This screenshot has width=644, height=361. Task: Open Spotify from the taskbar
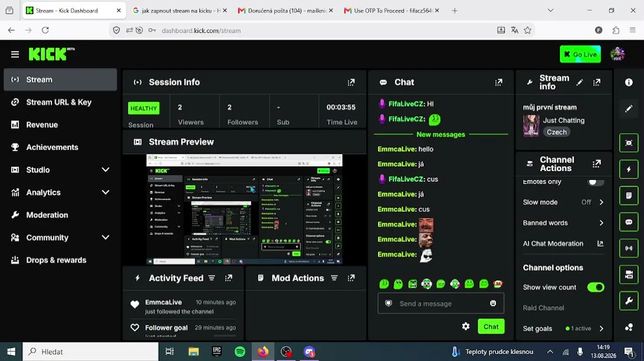click(x=240, y=351)
